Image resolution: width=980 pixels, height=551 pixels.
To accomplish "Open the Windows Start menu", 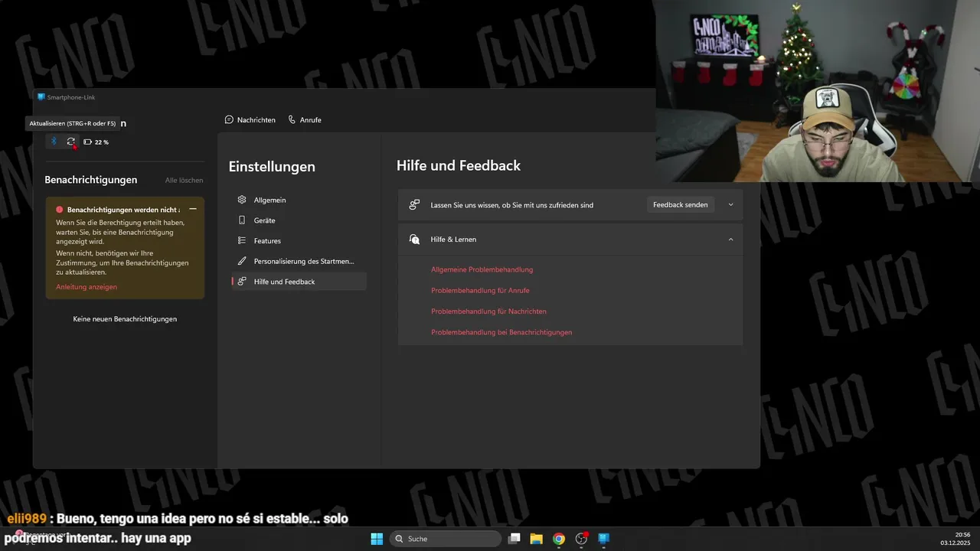I will pos(377,539).
